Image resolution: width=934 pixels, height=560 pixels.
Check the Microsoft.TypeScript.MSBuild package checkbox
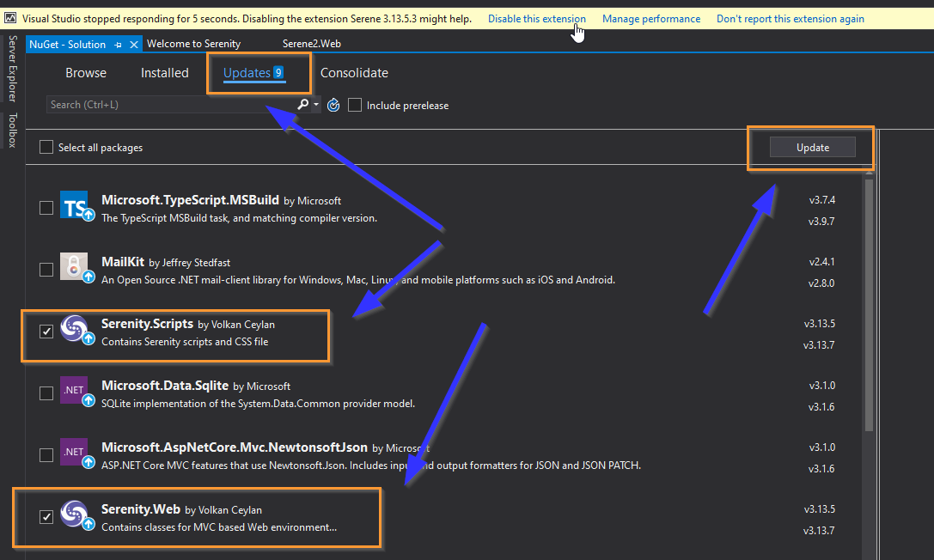(x=46, y=208)
